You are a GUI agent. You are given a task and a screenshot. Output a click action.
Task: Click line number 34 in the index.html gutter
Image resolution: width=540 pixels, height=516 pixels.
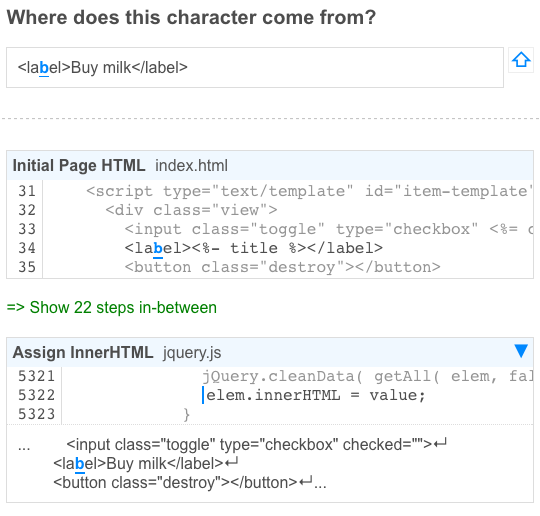[27, 248]
